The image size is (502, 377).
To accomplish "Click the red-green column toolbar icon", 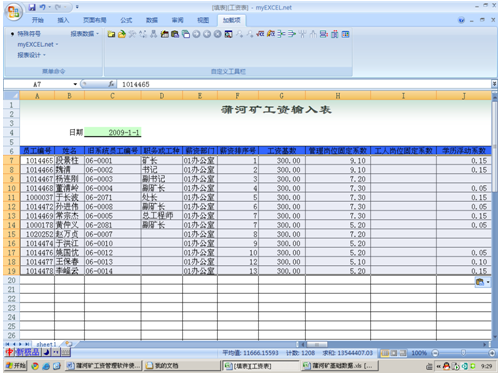I will (334, 34).
